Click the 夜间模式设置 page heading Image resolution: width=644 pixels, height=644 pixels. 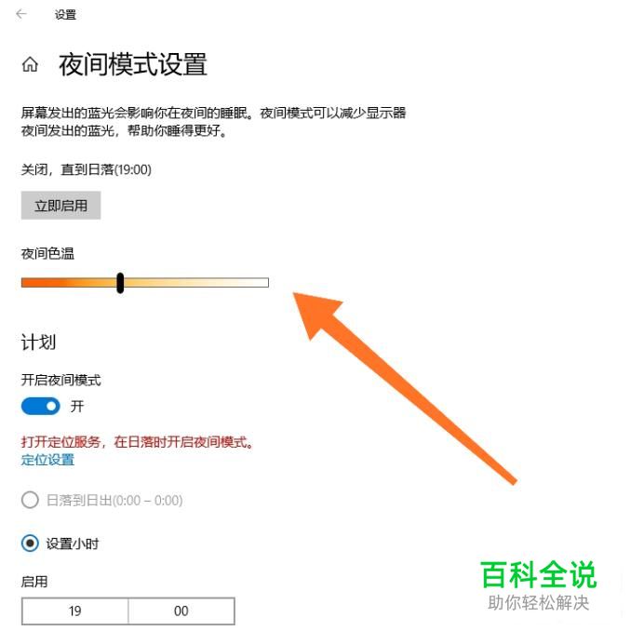pos(133,64)
